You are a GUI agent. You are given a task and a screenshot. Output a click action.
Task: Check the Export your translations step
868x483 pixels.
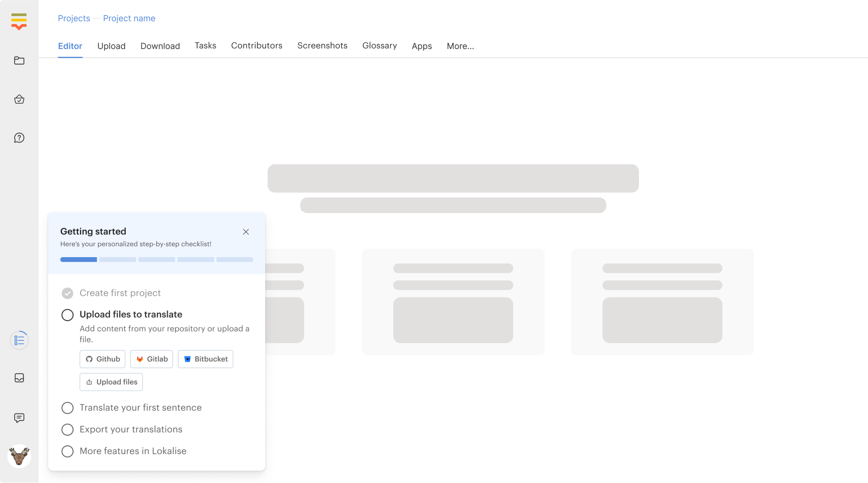pyautogui.click(x=67, y=429)
